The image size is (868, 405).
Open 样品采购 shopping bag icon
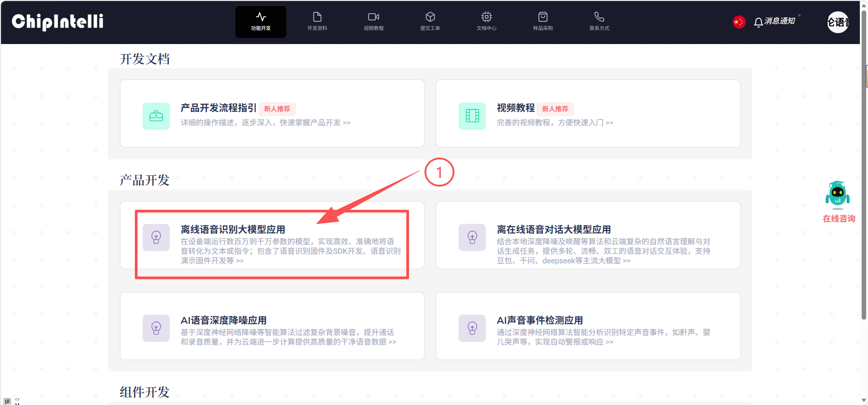tap(543, 17)
